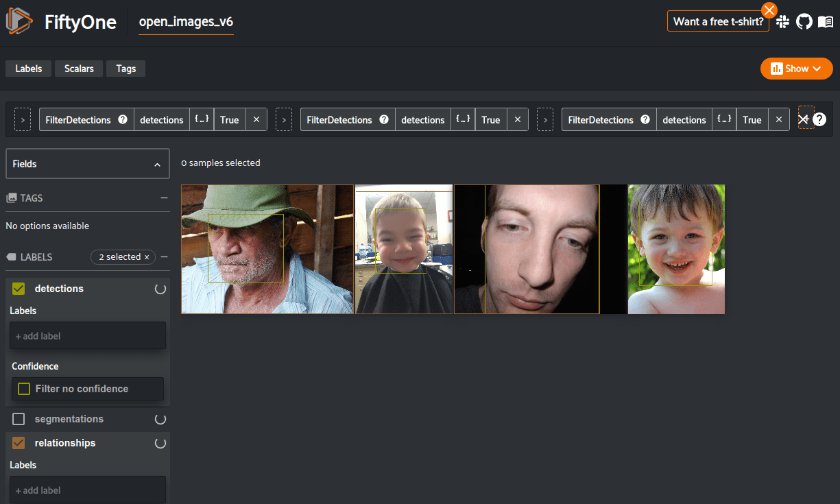The height and width of the screenshot is (504, 840).
Task: Open help for third FilterDetections stage
Action: tap(645, 119)
